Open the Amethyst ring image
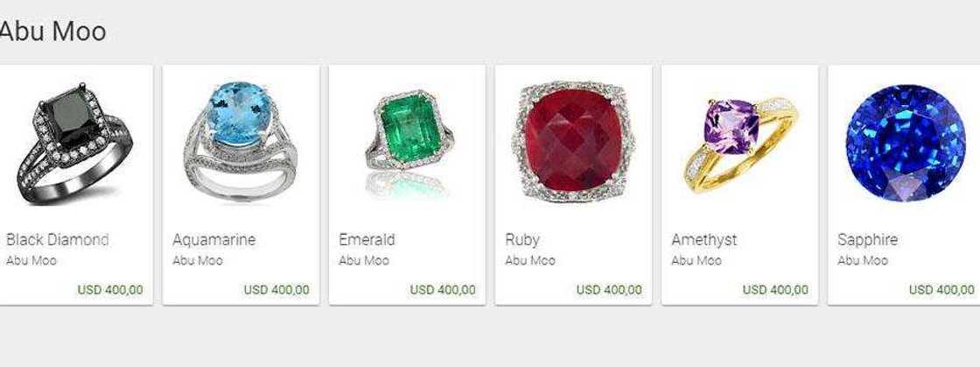980x367 pixels. click(740, 145)
